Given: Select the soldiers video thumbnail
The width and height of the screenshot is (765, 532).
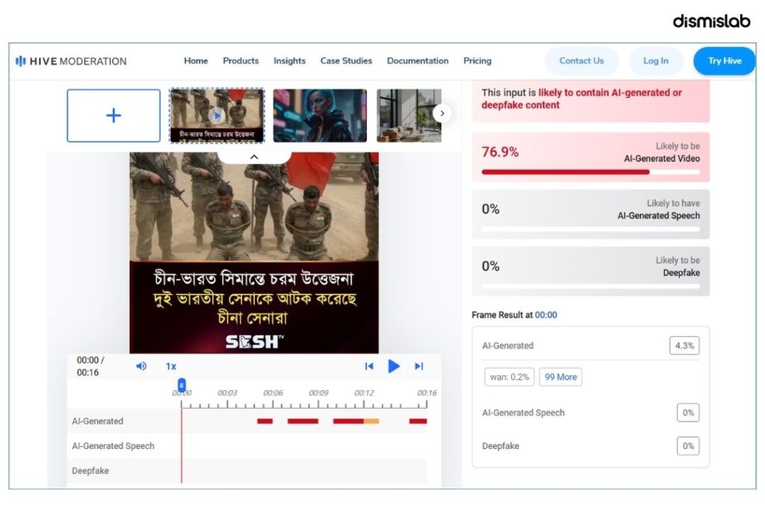Looking at the screenshot, I should click(x=217, y=116).
